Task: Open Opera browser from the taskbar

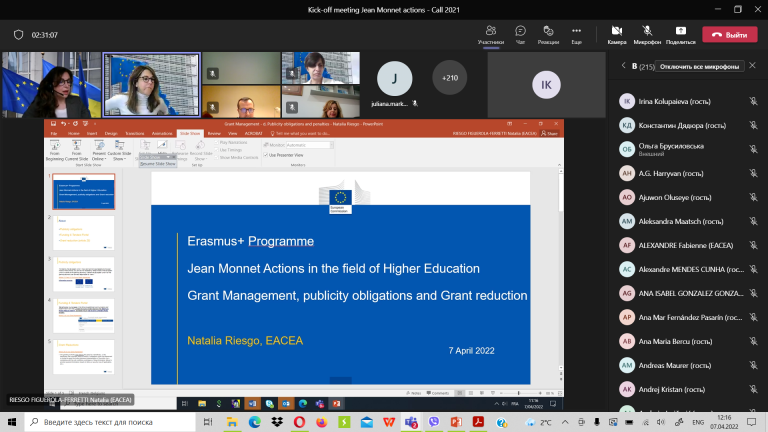Action: click(x=299, y=422)
